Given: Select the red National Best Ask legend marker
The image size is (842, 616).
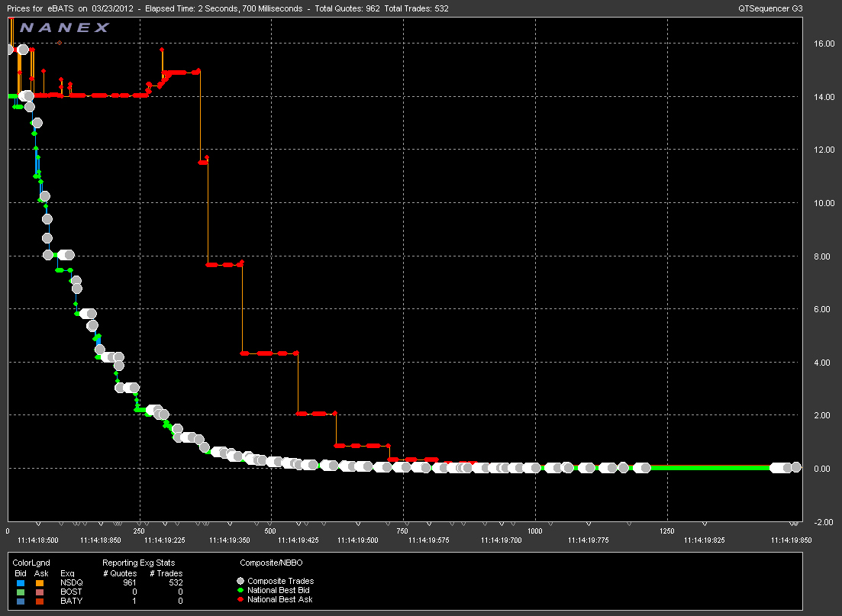Looking at the screenshot, I should (240, 598).
